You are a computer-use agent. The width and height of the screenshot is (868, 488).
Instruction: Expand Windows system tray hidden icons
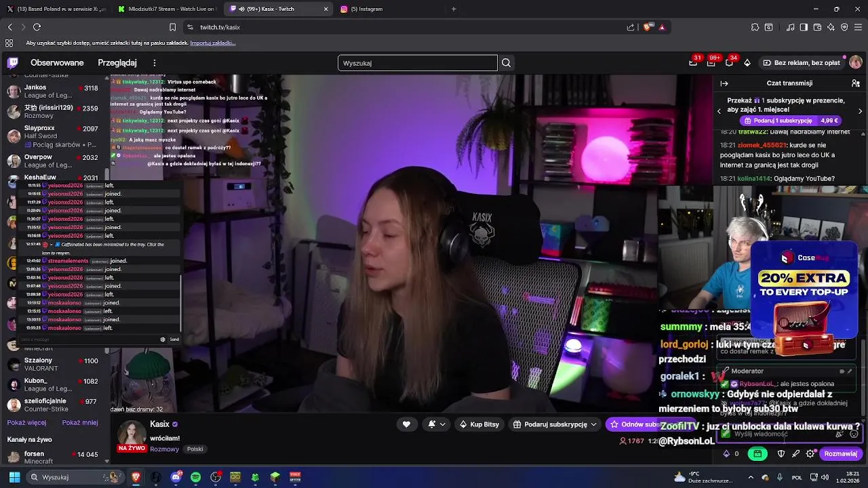coord(752,477)
